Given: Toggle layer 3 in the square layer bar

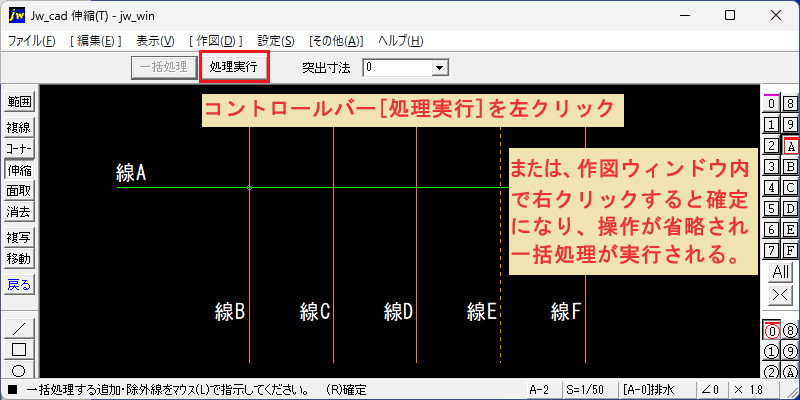Looking at the screenshot, I should [772, 166].
